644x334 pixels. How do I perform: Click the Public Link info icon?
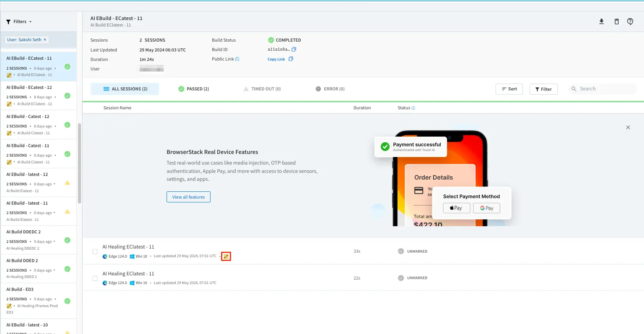click(237, 59)
